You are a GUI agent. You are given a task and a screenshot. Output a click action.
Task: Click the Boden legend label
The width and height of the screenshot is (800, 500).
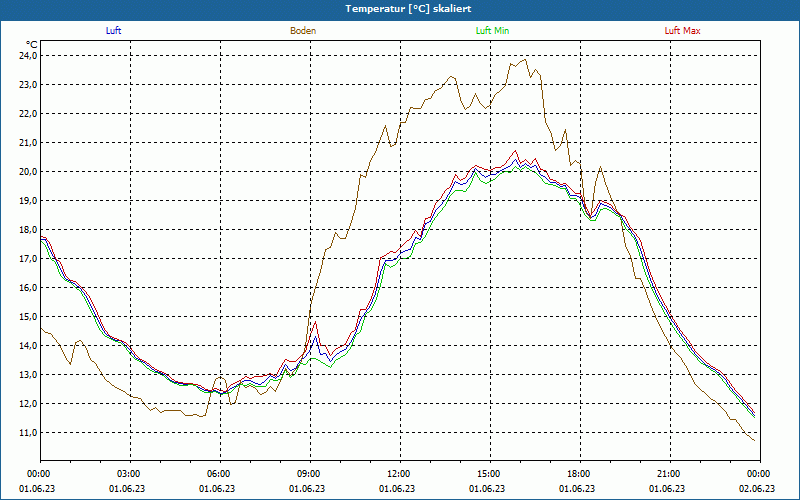[303, 31]
